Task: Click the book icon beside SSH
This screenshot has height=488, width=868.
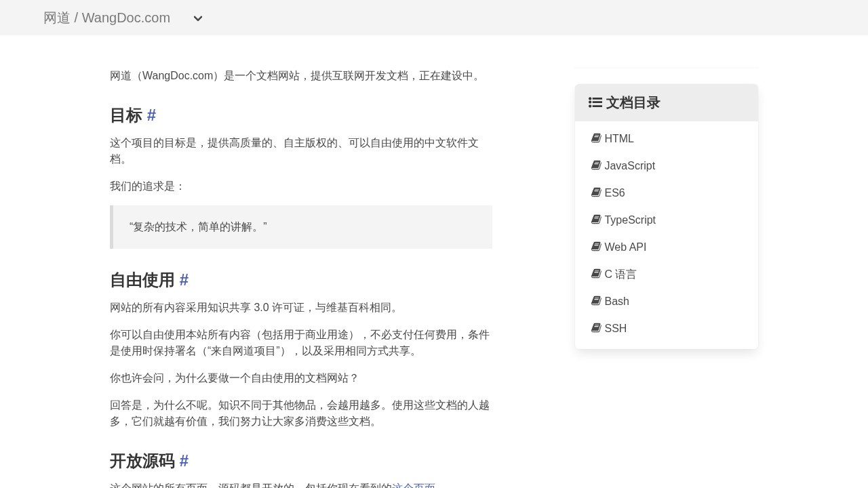Action: (596, 328)
